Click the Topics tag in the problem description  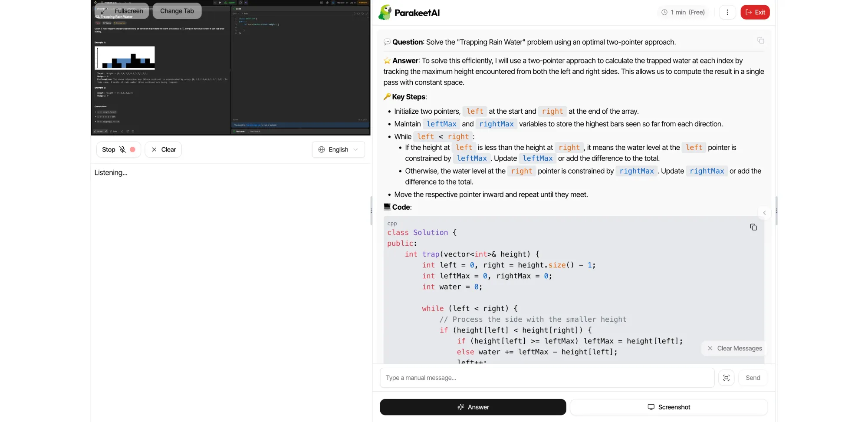coord(107,23)
